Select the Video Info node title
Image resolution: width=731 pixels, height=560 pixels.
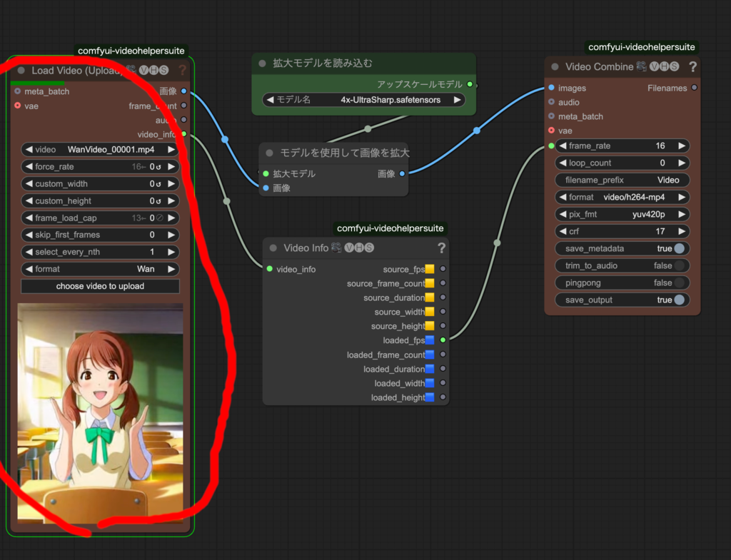[306, 248]
